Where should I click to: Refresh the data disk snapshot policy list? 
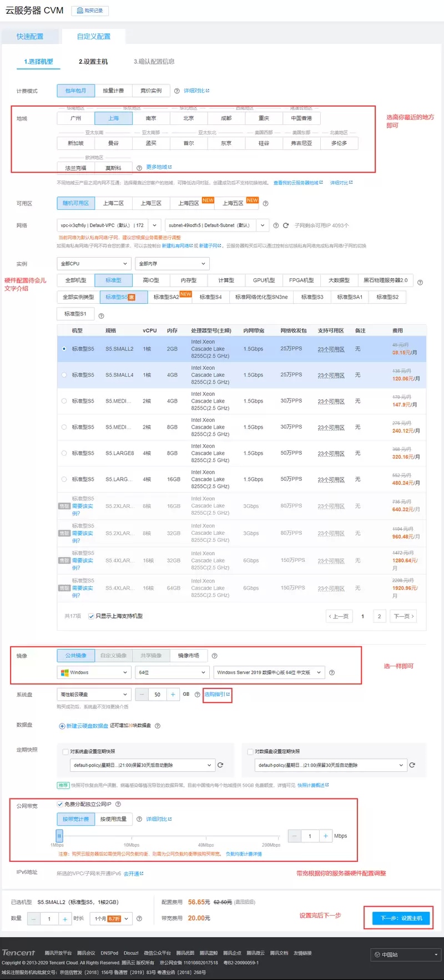[x=412, y=765]
